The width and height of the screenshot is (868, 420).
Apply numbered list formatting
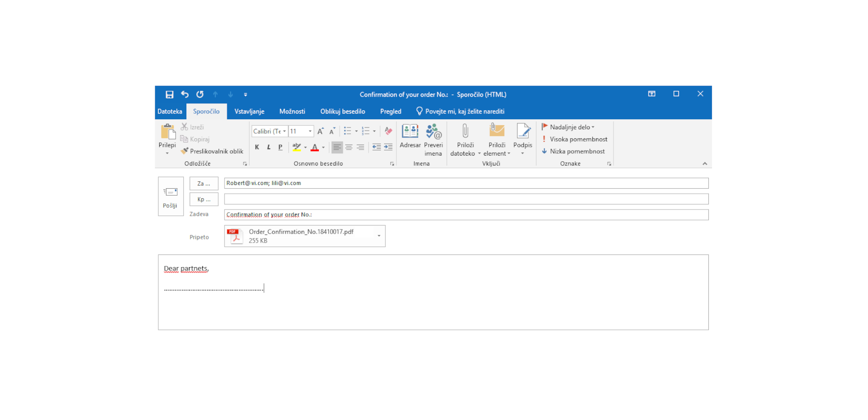pyautogui.click(x=366, y=131)
